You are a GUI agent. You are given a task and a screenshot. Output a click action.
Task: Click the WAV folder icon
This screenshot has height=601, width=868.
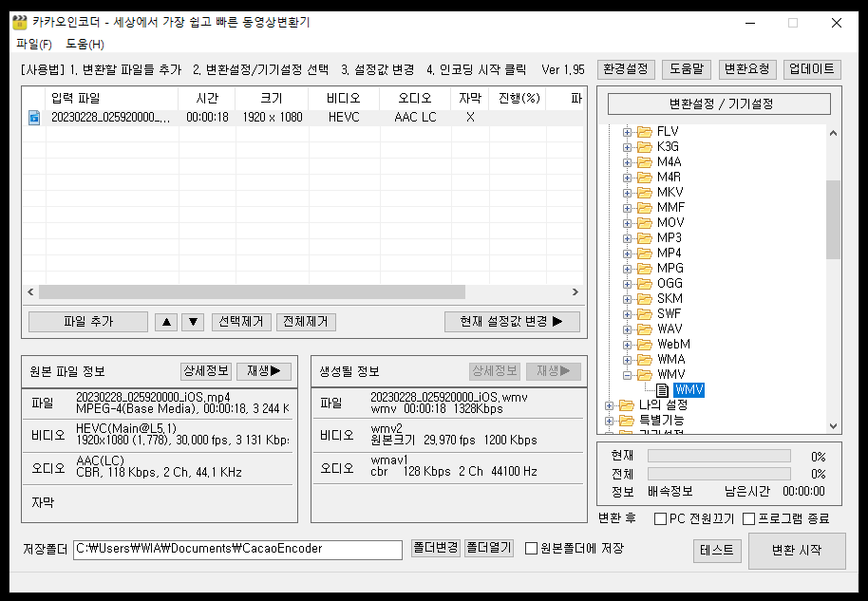[x=644, y=329]
